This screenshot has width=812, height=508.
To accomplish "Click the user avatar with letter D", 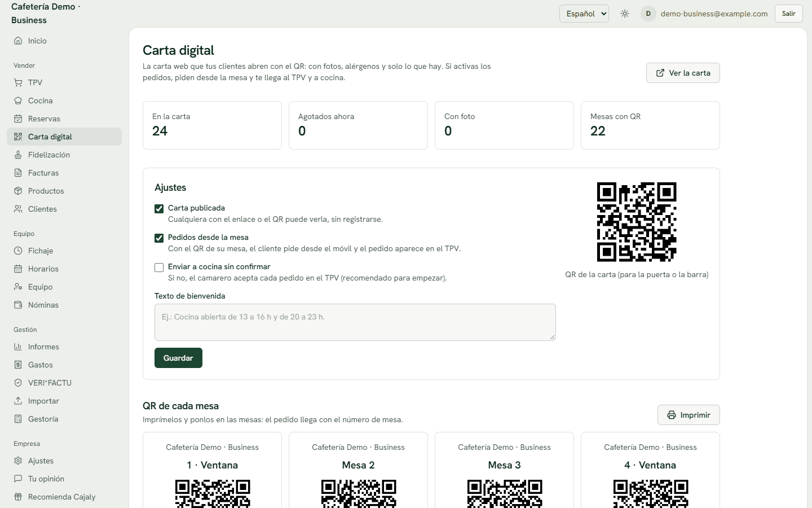I will point(648,14).
